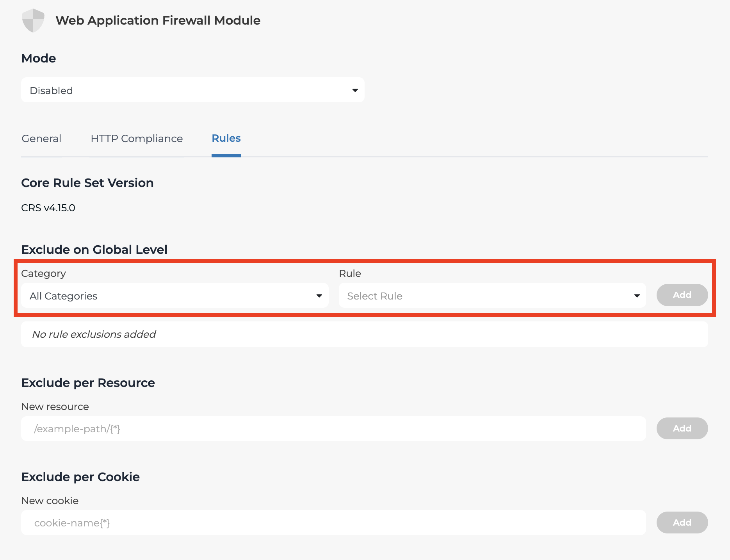Click the Core Rule Set Version heading
Screen dimensions: 730x560
coord(87,183)
